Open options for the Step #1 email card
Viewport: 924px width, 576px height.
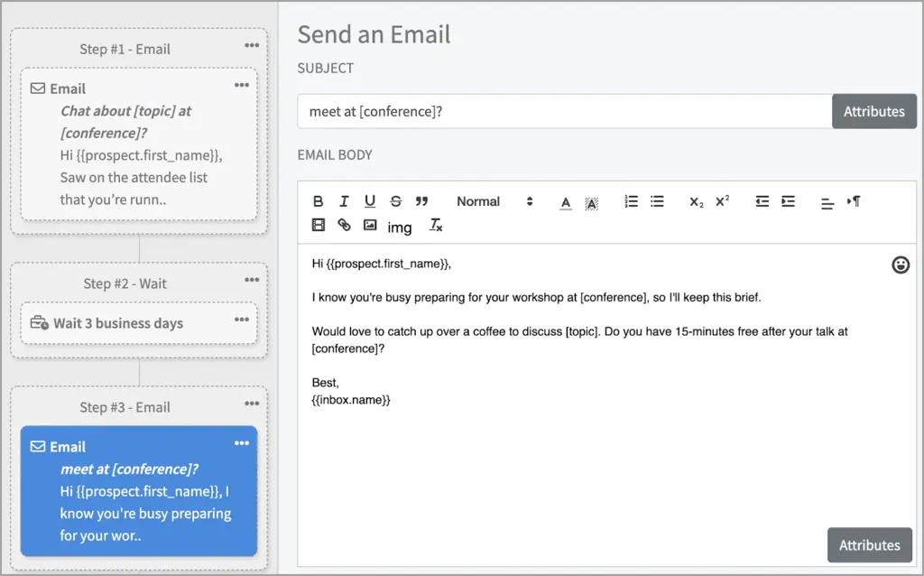[242, 85]
